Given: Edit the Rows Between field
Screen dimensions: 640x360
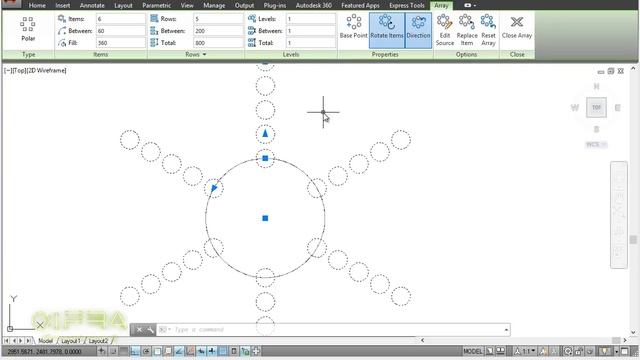Looking at the screenshot, I should (x=218, y=31).
